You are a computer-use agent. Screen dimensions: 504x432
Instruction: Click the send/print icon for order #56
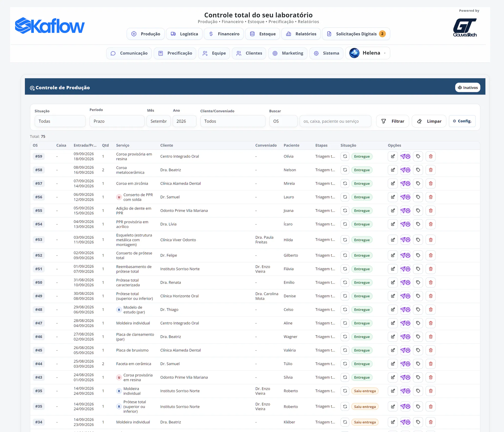click(x=405, y=197)
